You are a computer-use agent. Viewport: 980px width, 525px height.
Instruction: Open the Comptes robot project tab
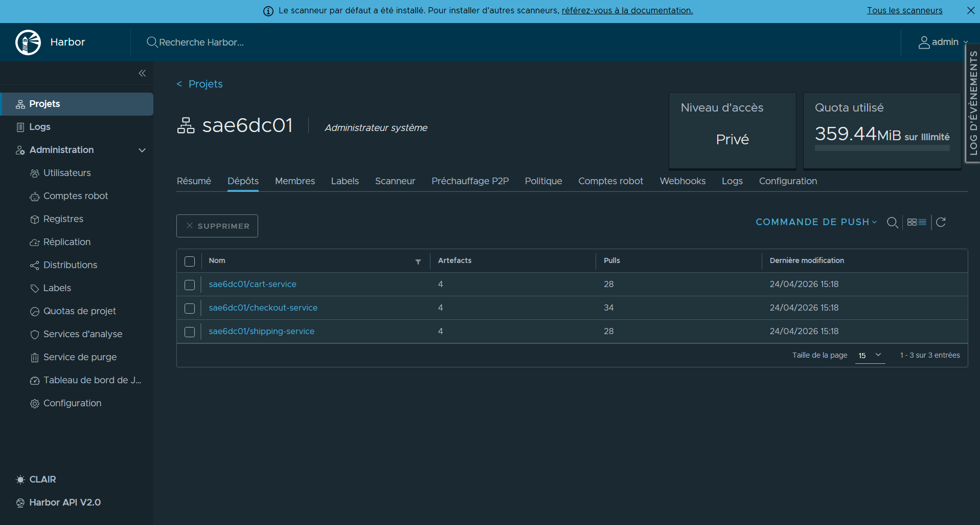tap(611, 181)
